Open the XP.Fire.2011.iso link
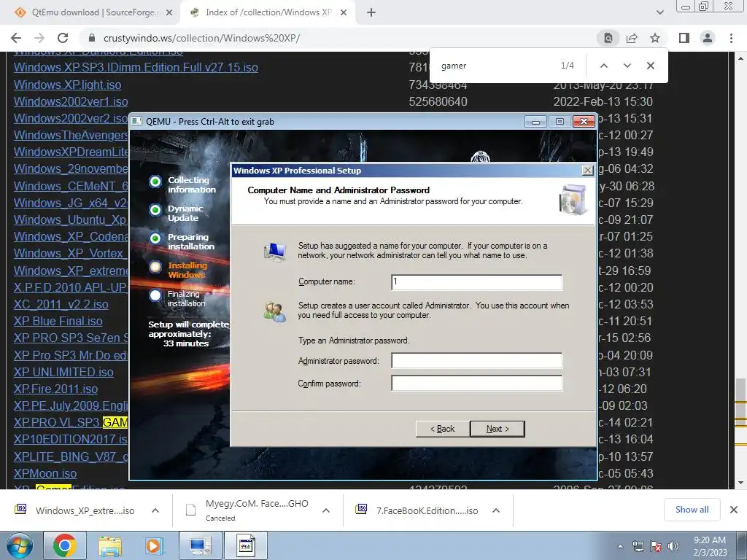Screen dimensions: 747x560 55,389
